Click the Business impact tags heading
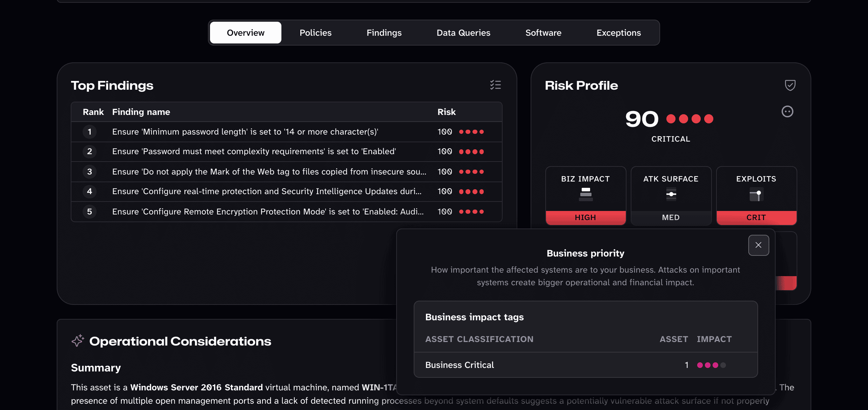The width and height of the screenshot is (868, 410). (x=474, y=317)
